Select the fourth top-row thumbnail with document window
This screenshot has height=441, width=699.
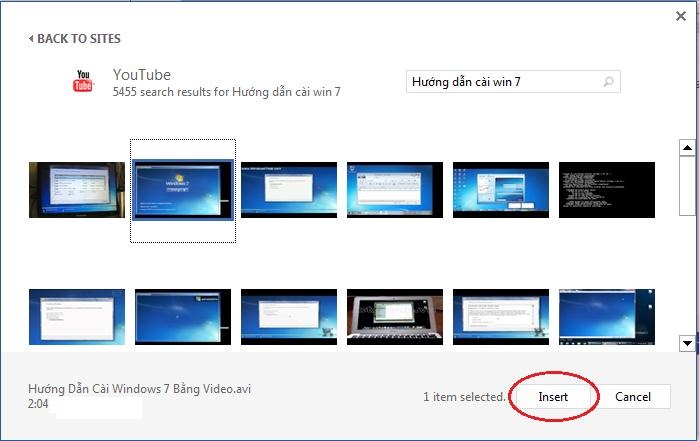395,190
